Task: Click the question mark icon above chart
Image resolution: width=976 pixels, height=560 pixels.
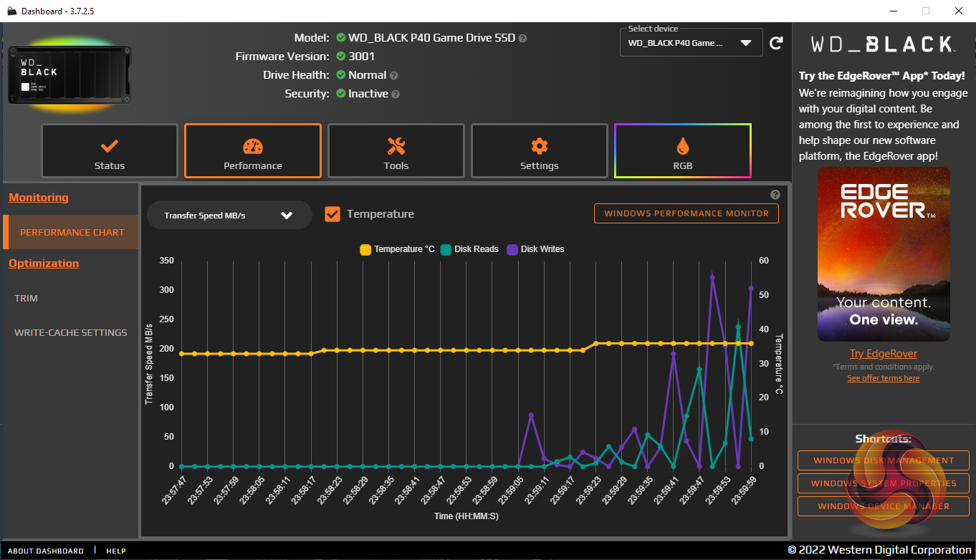Action: coord(775,195)
